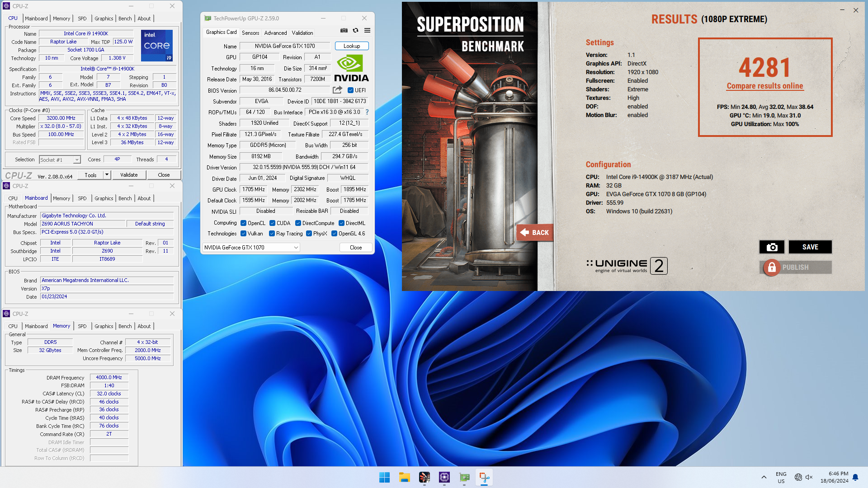
Task: Open Graphics tab in Mainboard CPU-Z window
Action: 104,198
